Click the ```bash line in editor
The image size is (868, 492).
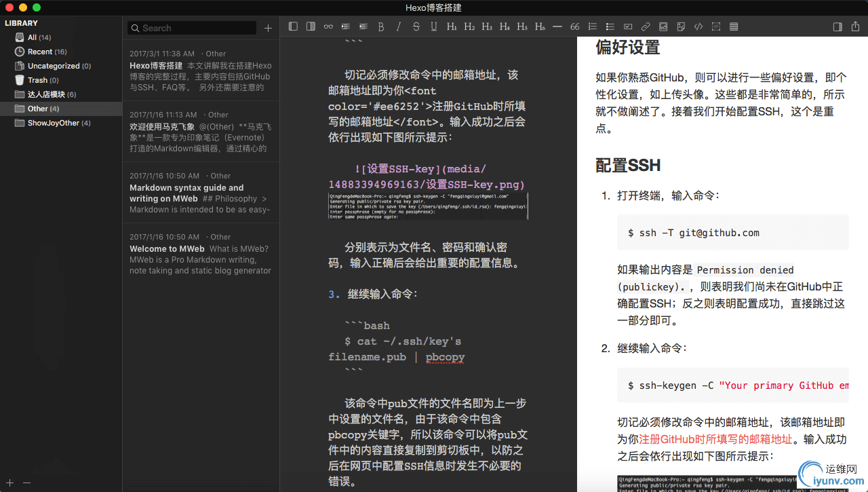[367, 326]
